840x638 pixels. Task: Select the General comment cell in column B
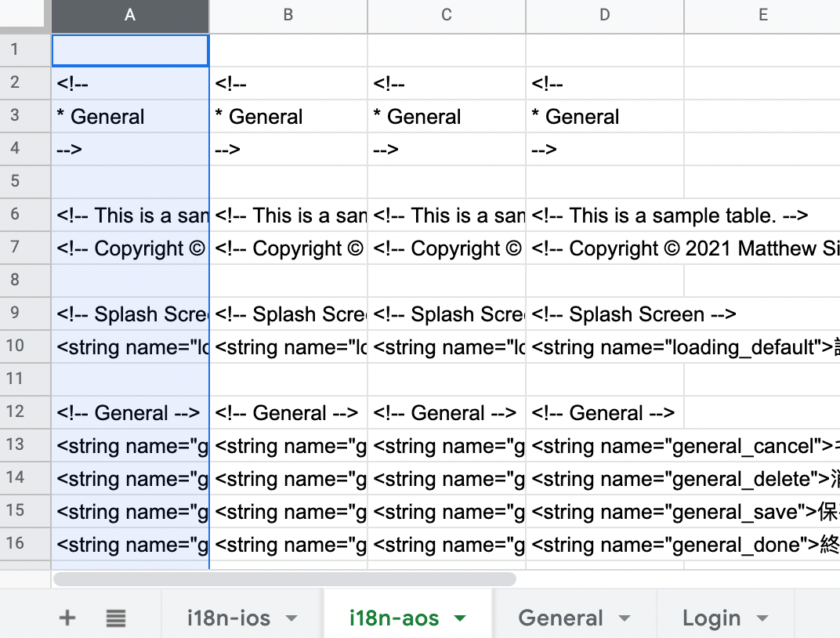click(288, 412)
